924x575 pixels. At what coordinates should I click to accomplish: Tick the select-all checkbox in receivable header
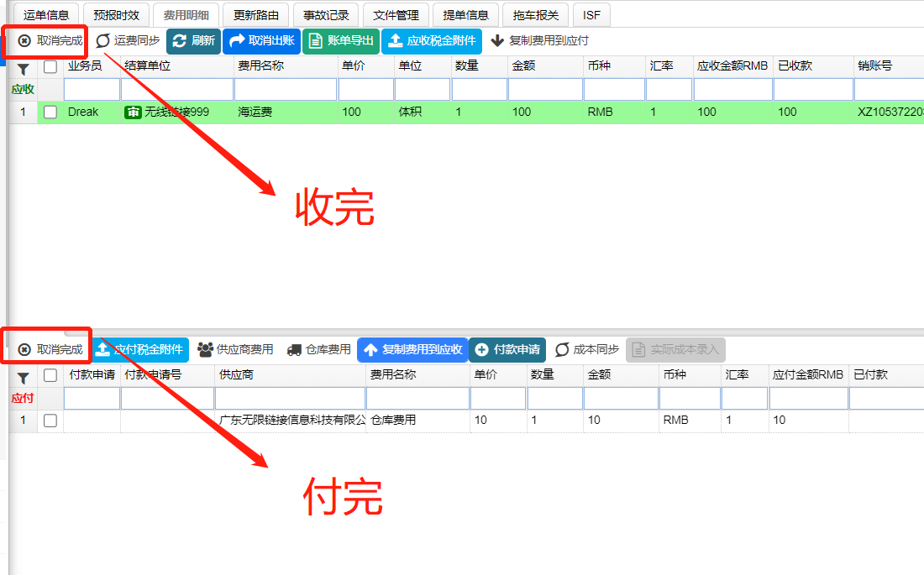click(x=50, y=66)
